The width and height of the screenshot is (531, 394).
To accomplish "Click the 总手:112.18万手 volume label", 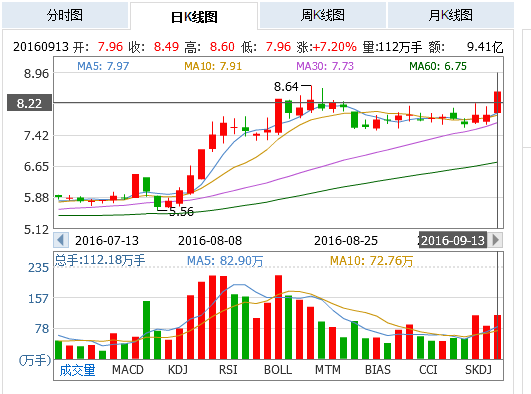I will (x=100, y=260).
